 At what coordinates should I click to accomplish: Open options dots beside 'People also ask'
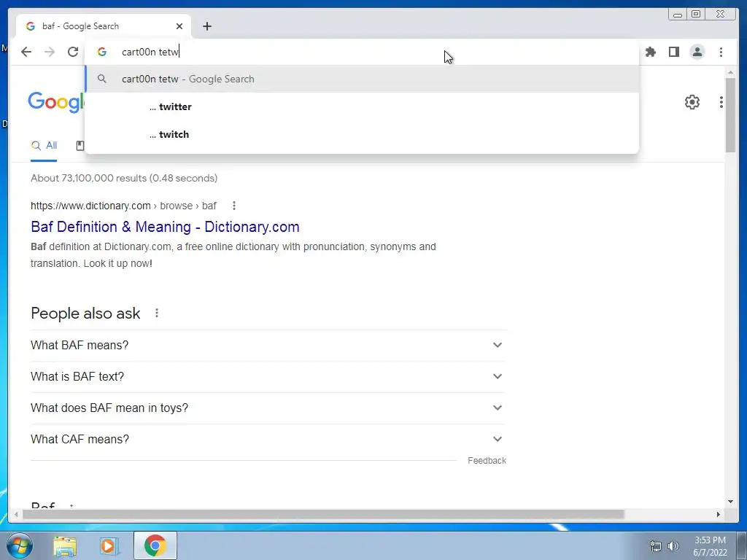pyautogui.click(x=157, y=314)
